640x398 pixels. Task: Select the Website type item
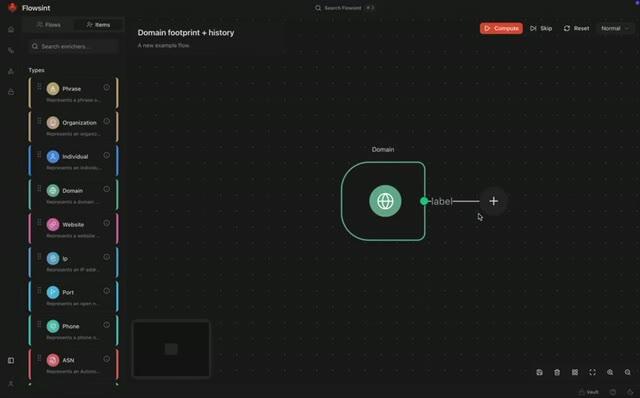coord(73,229)
